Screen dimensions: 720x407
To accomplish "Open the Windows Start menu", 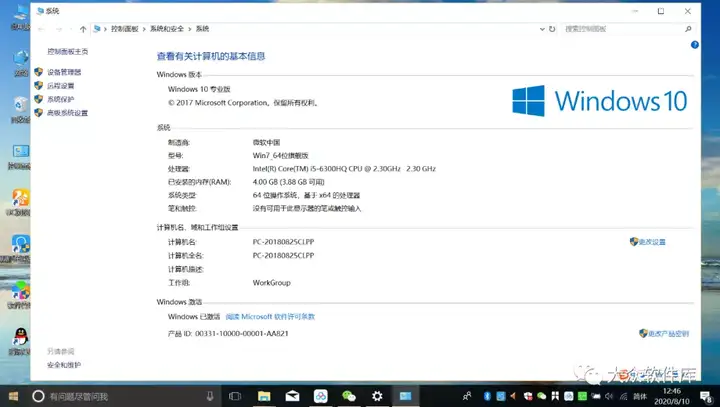I will (13, 396).
